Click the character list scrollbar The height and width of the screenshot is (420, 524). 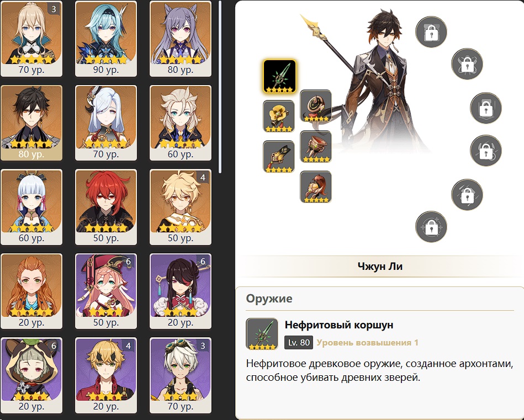coord(220,87)
